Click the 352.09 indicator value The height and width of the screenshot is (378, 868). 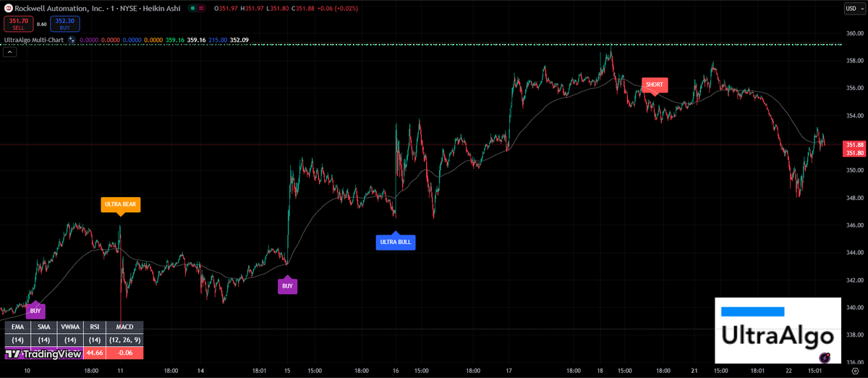240,39
